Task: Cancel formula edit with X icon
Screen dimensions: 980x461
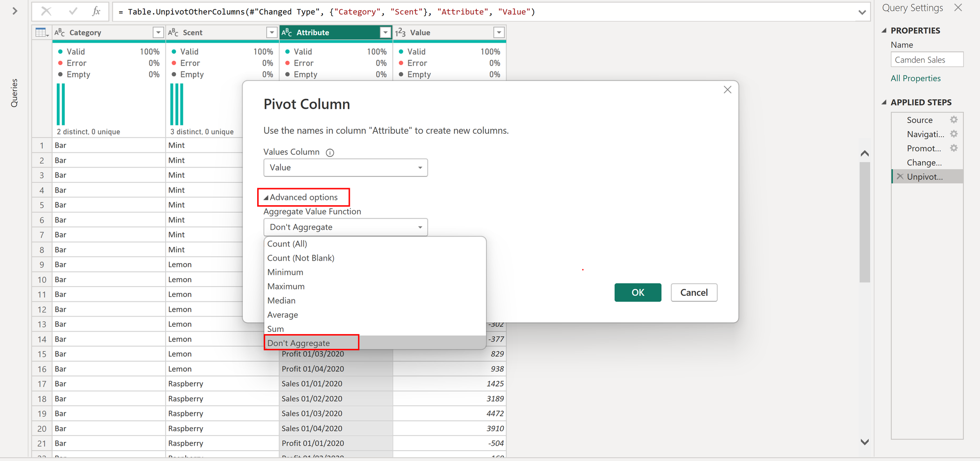Action: [x=46, y=11]
